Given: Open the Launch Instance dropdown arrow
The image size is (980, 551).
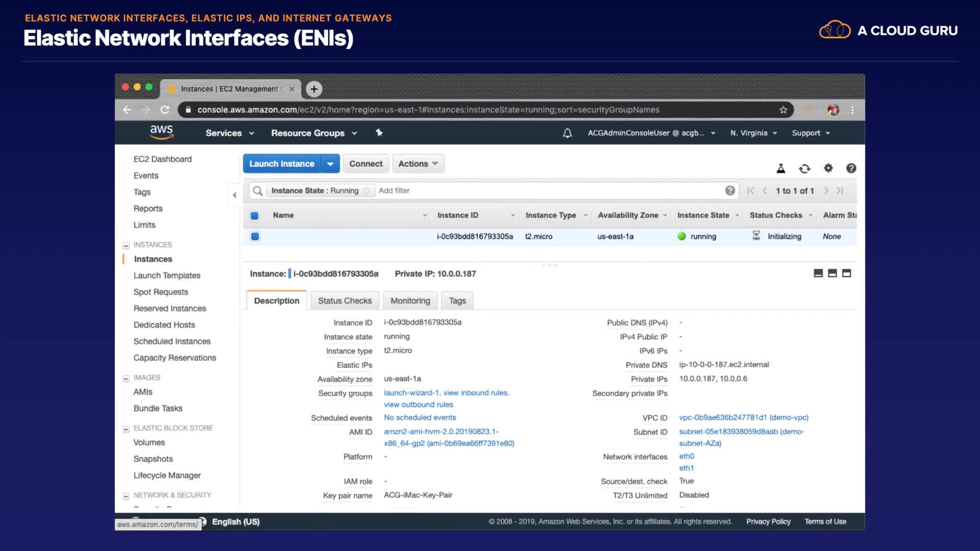Looking at the screenshot, I should pos(330,164).
